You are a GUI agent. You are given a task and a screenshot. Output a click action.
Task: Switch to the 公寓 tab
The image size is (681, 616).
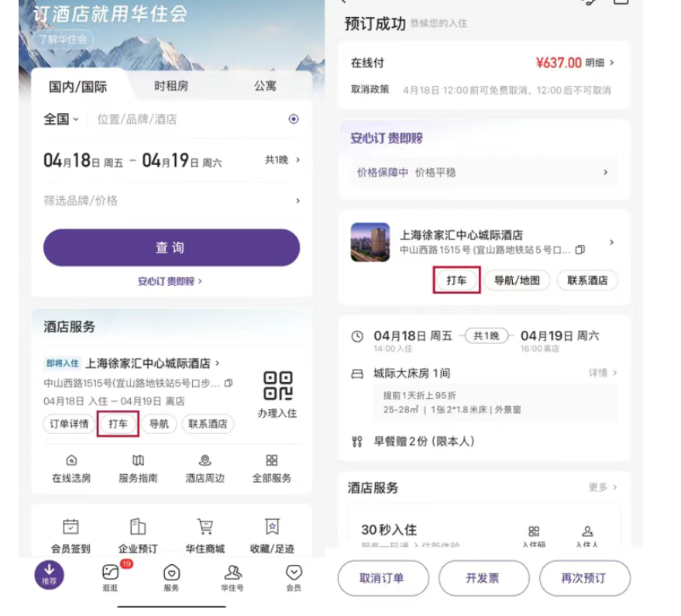click(x=265, y=86)
